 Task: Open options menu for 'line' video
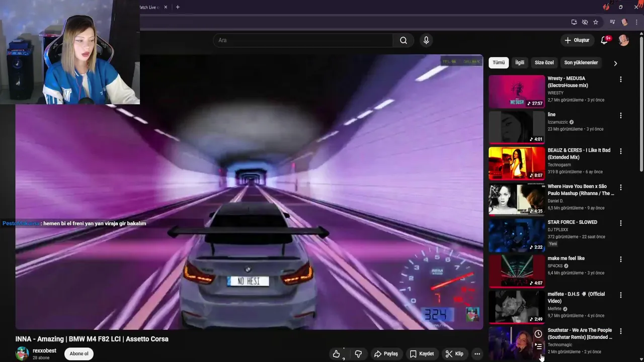[x=621, y=115]
